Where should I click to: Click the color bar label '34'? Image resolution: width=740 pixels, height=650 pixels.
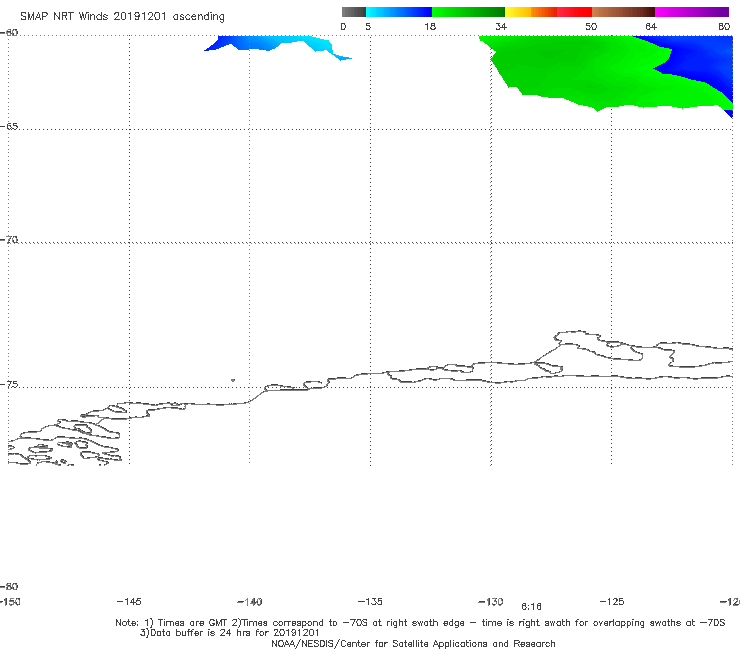(501, 26)
